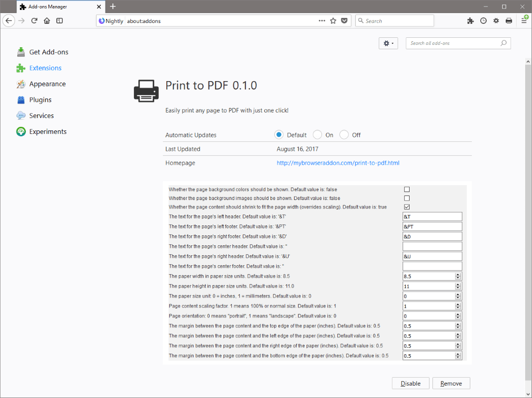Image resolution: width=532 pixels, height=398 pixels.
Task: Open the toolbar gear settings icon
Action: tap(496, 21)
